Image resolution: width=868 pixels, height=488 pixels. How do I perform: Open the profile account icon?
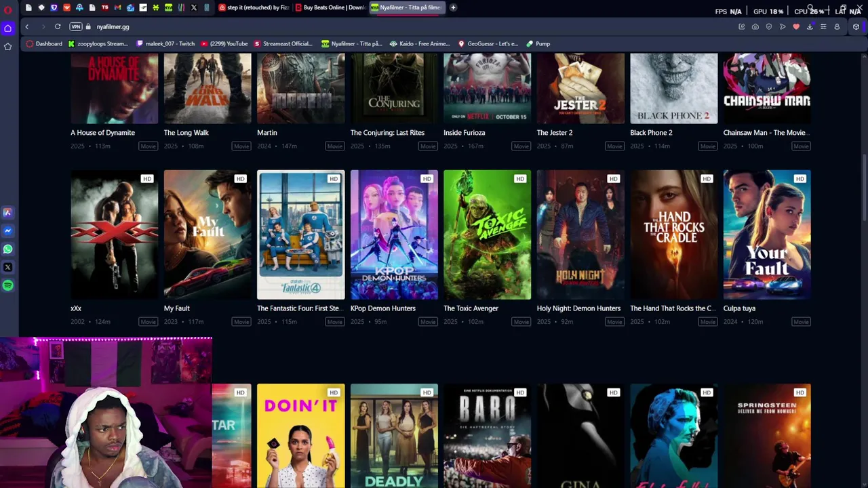(x=837, y=26)
